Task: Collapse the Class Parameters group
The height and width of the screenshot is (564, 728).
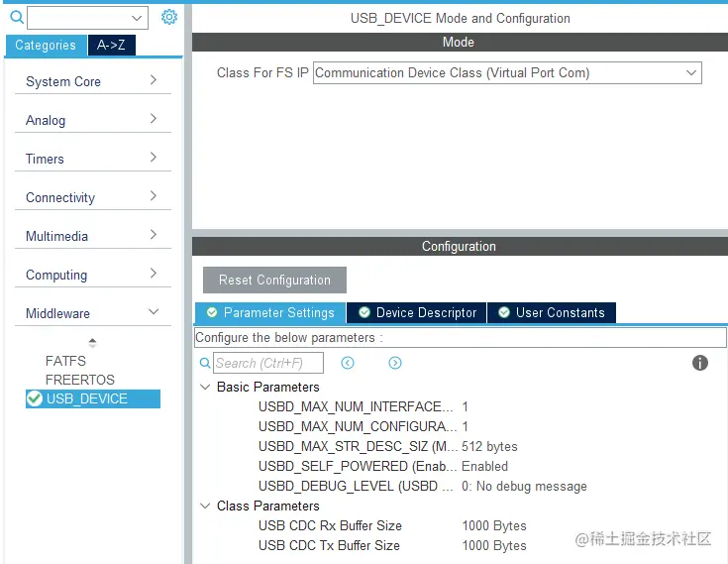Action: pos(205,506)
